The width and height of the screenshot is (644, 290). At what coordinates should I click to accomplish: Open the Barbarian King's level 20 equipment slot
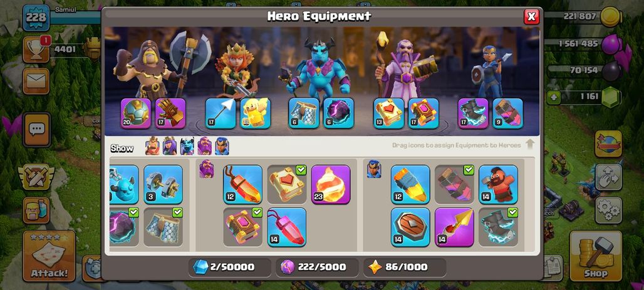[136, 113]
